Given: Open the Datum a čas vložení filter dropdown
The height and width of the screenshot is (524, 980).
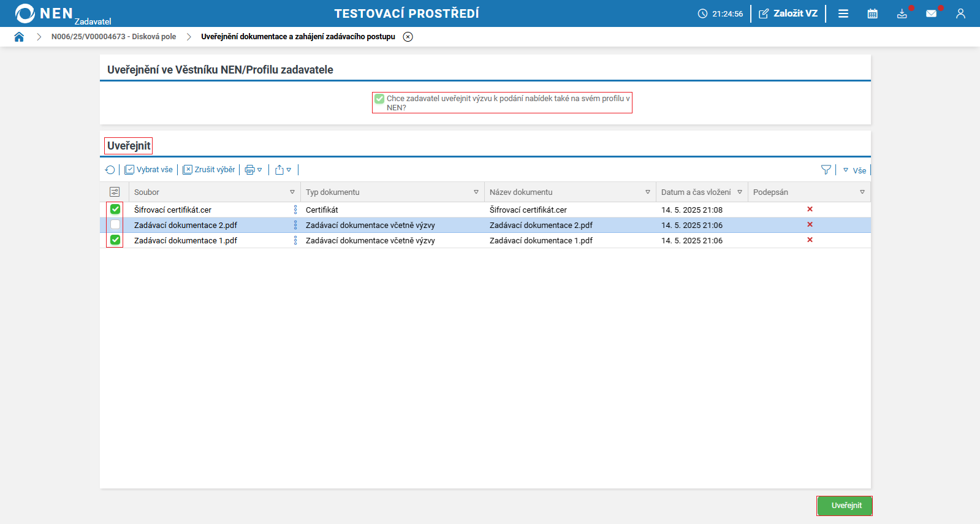Looking at the screenshot, I should pyautogui.click(x=740, y=192).
